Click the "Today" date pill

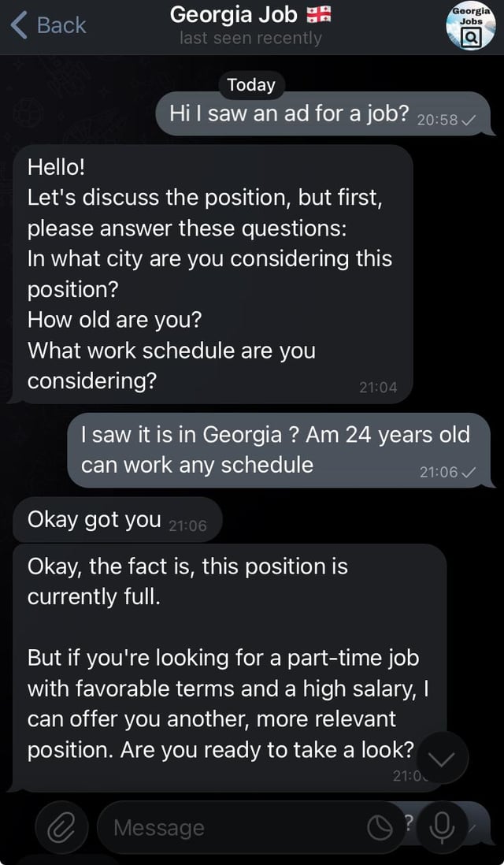(x=251, y=85)
